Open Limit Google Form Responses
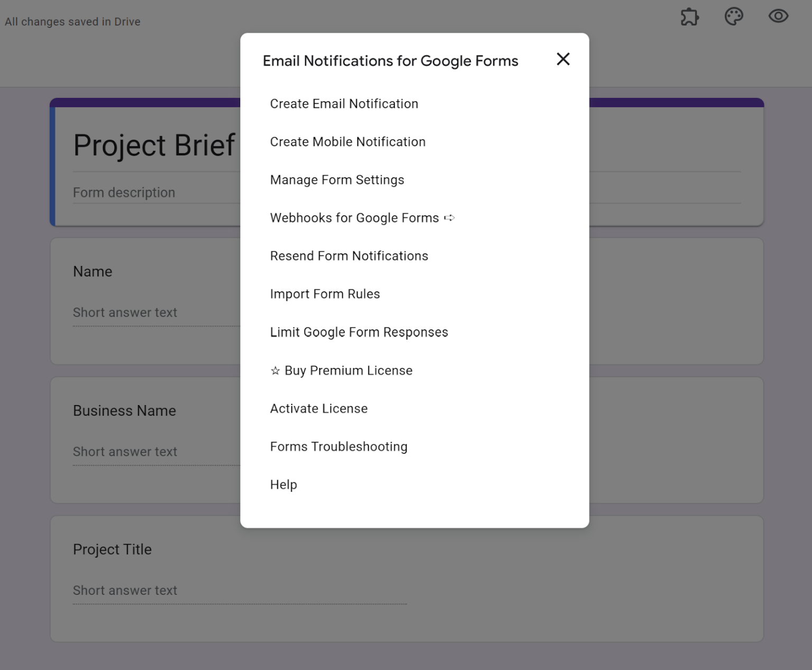This screenshot has height=670, width=812. tap(359, 332)
